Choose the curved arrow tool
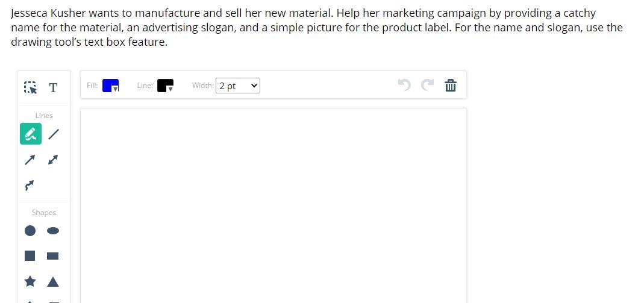This screenshot has height=303, width=644. tap(30, 185)
